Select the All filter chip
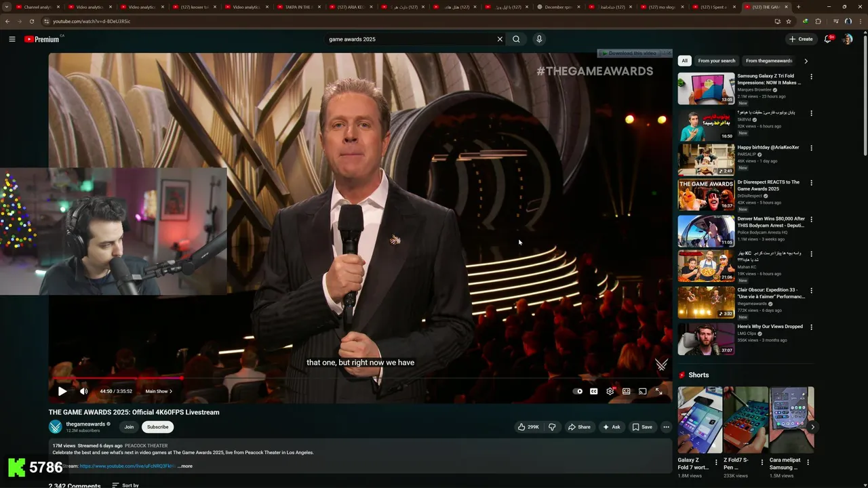This screenshot has width=868, height=488. (684, 61)
